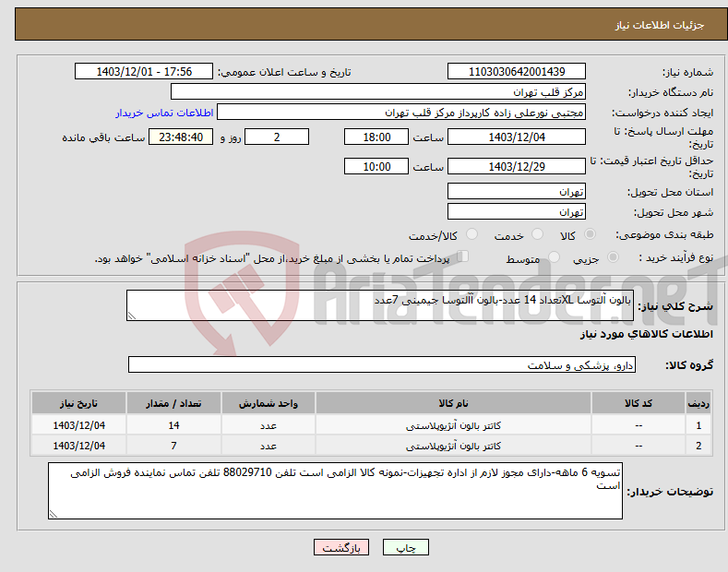Click the response deadline date 1403/12/04 field
Viewport: 728px width, 572px height.
(x=517, y=137)
